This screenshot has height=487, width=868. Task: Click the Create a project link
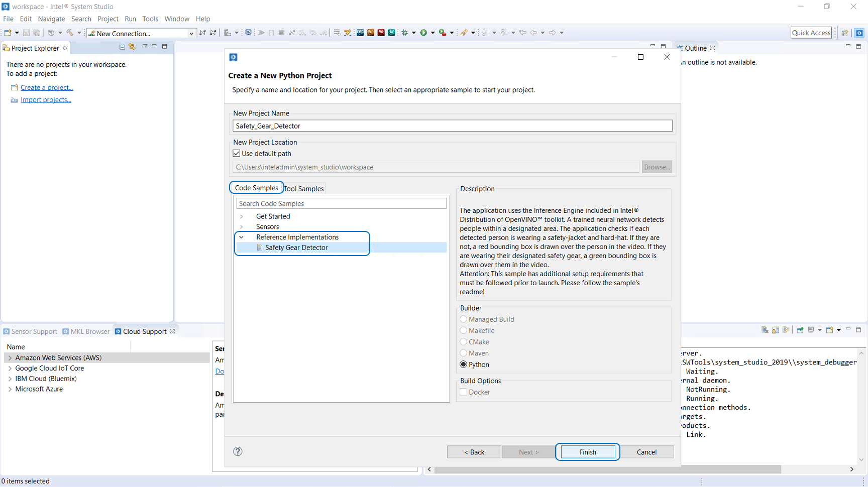pos(47,87)
